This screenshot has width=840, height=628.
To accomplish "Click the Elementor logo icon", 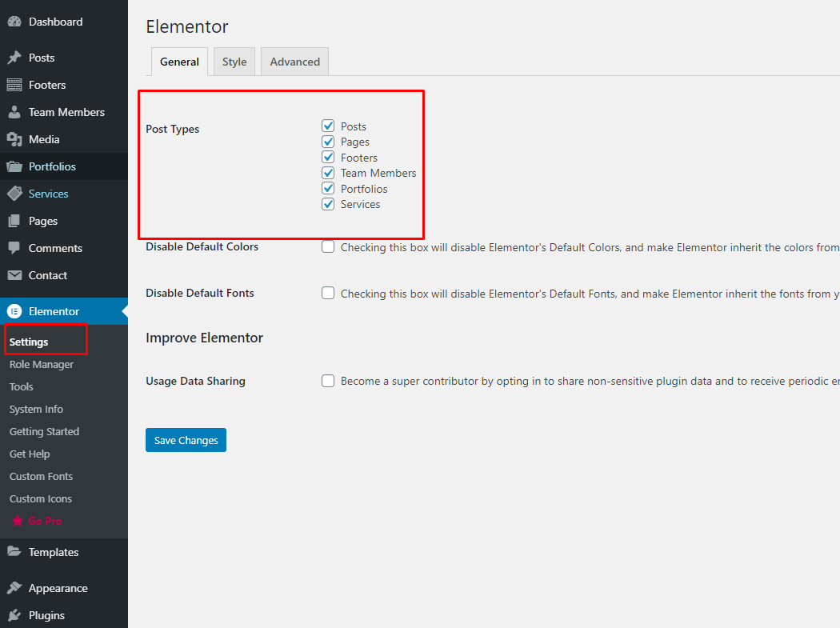I will point(14,311).
